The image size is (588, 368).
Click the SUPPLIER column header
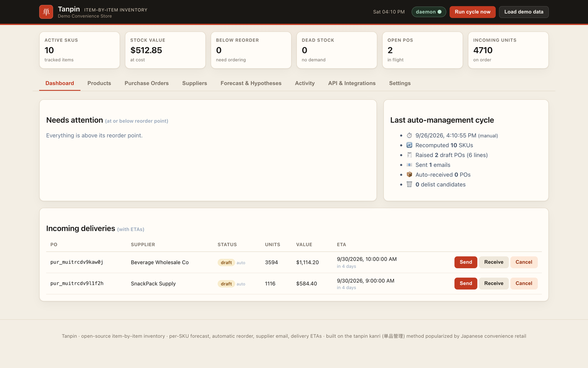[x=143, y=245]
